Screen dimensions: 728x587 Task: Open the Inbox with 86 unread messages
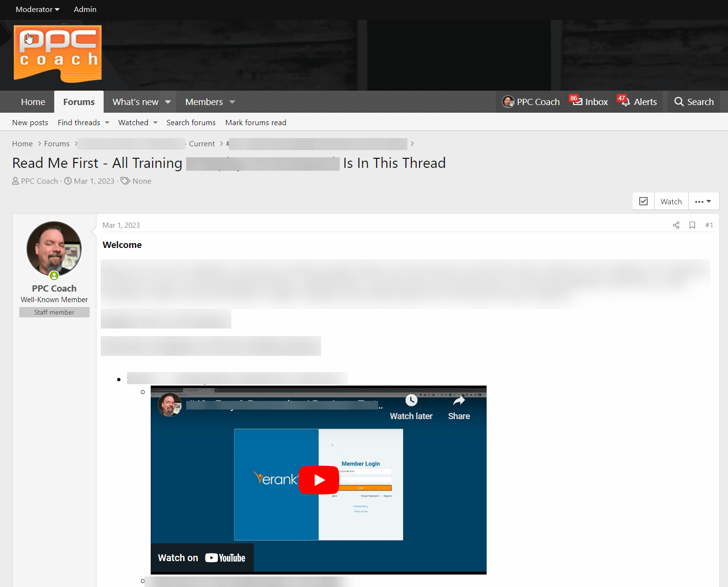tap(589, 102)
